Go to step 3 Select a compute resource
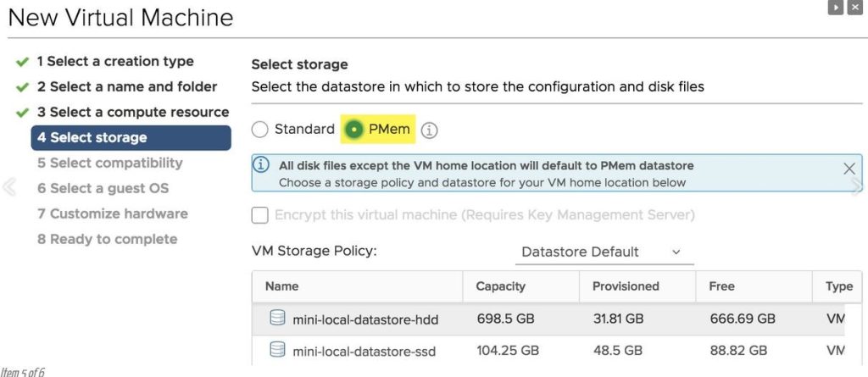The width and height of the screenshot is (868, 377). point(133,113)
